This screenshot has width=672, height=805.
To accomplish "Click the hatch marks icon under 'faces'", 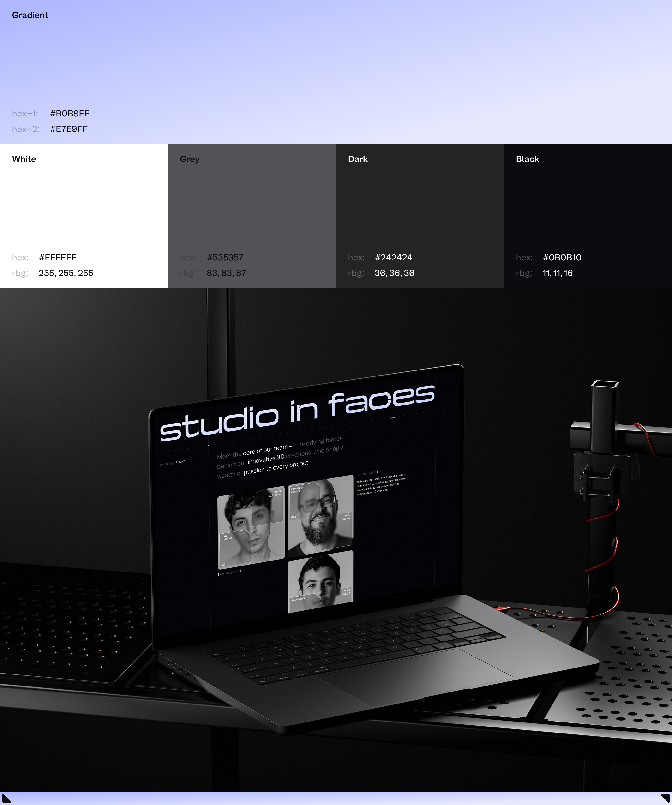I will point(392,417).
